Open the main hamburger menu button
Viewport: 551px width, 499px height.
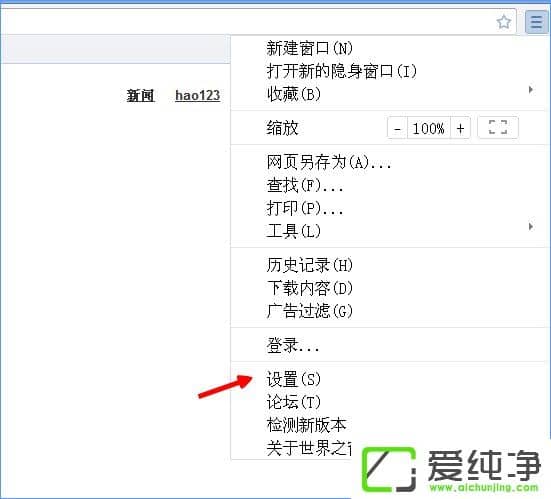pos(536,22)
